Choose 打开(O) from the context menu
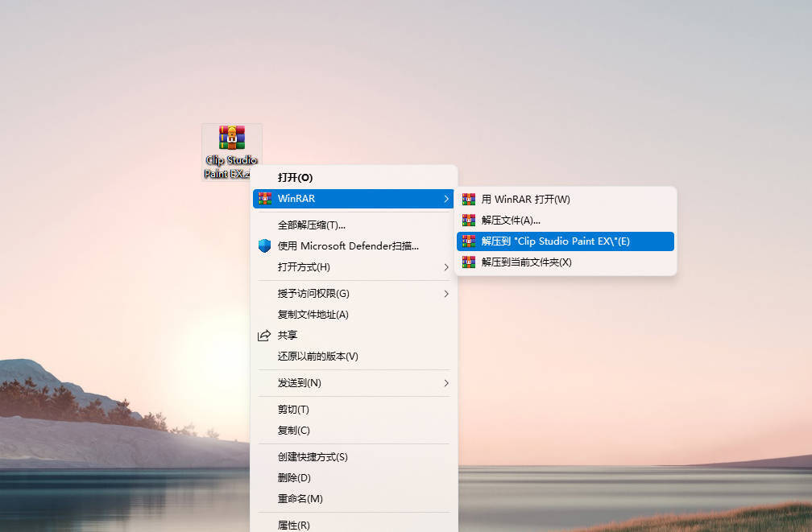Screen dimensions: 812x532 click(x=295, y=177)
